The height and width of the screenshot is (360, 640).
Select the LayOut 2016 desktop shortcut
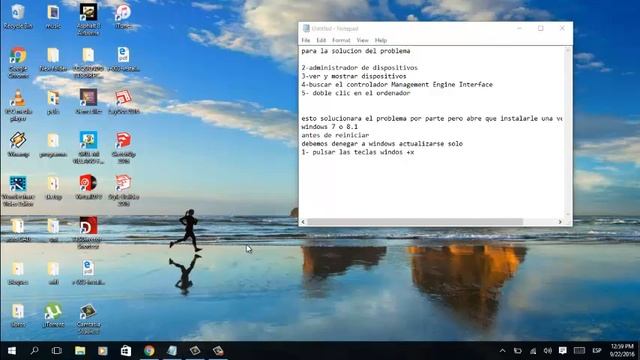click(x=124, y=102)
